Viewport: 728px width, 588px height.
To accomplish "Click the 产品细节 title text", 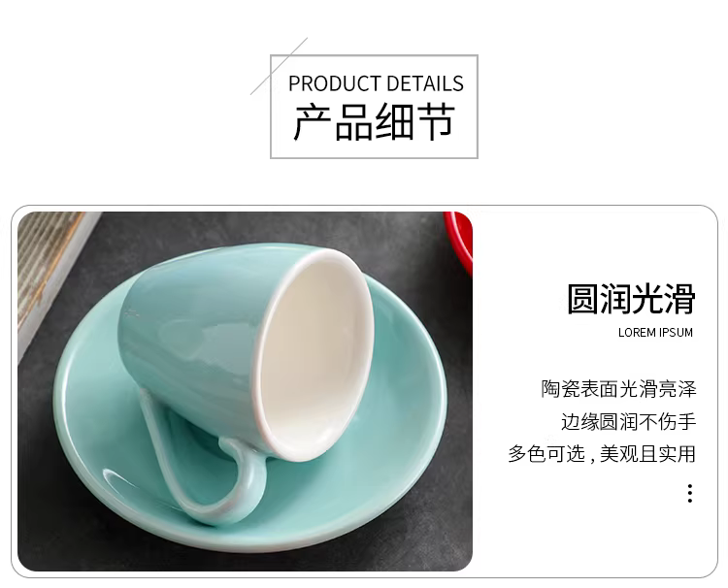I will pos(375,122).
